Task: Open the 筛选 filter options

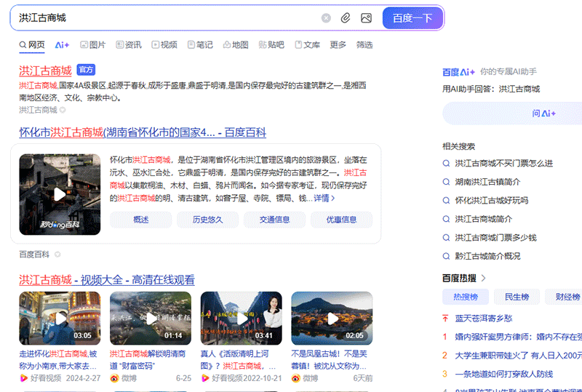Action: tap(364, 45)
